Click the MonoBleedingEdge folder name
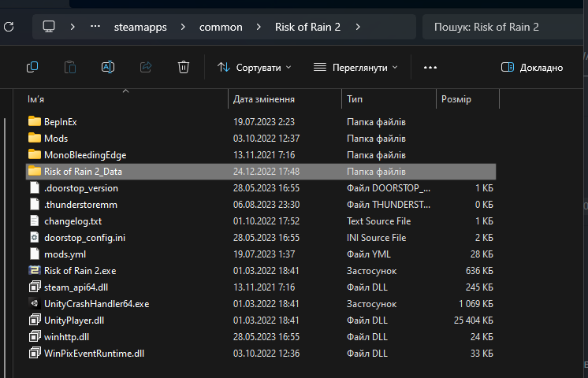The width and height of the screenshot is (588, 378). pos(85,155)
